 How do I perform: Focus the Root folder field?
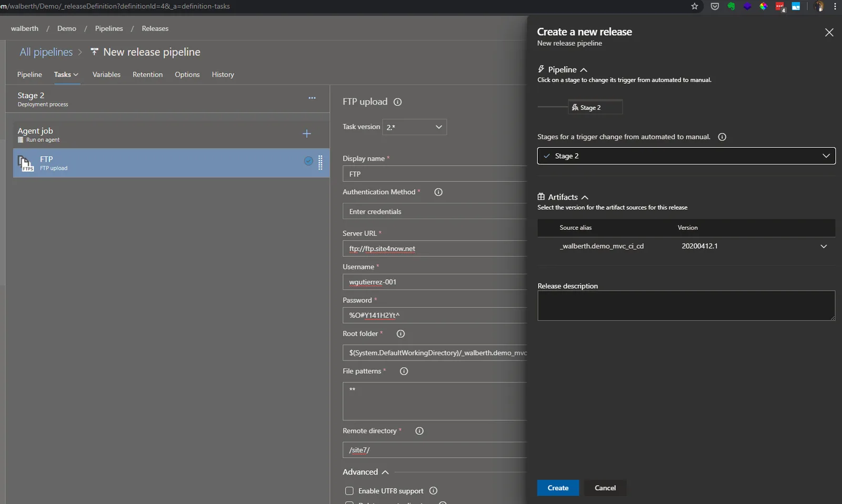435,352
